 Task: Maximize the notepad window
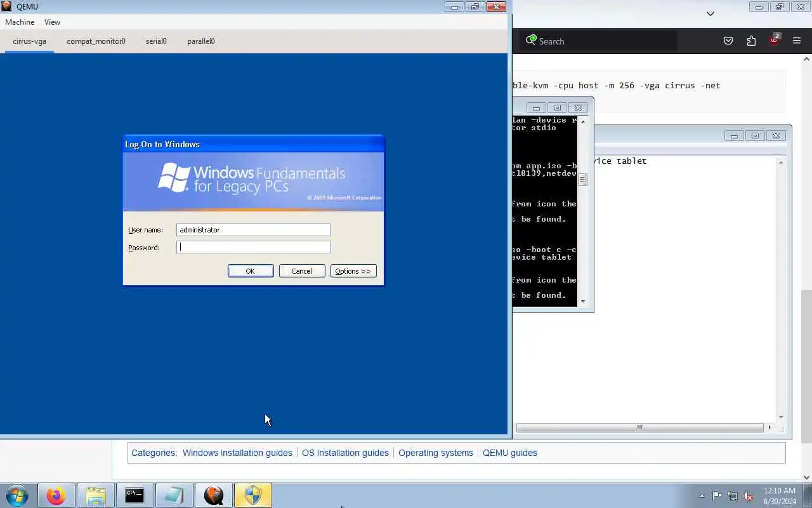pos(755,135)
